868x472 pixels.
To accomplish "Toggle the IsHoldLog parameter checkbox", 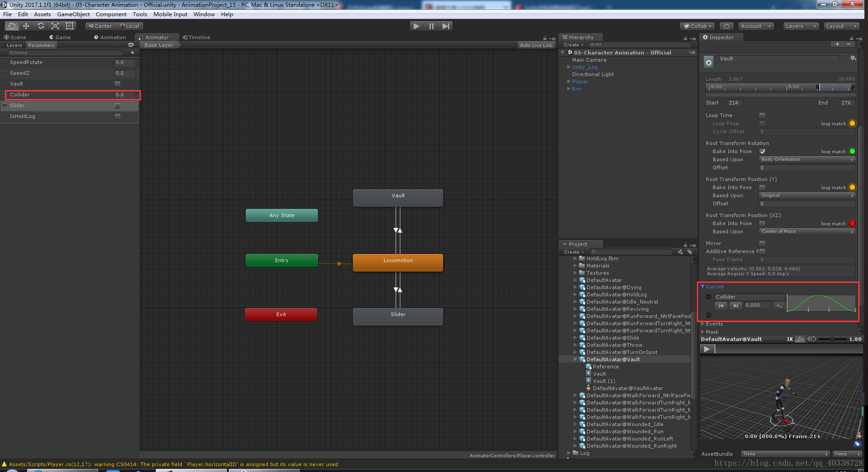I will click(118, 116).
